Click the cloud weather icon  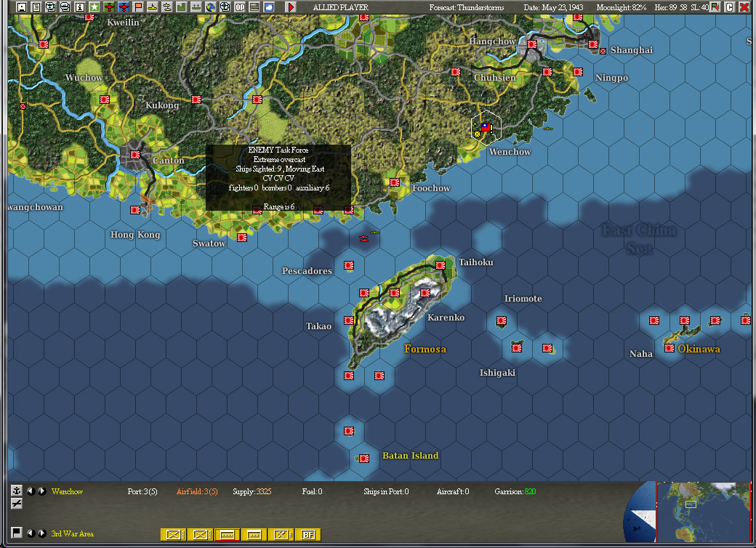[x=268, y=7]
